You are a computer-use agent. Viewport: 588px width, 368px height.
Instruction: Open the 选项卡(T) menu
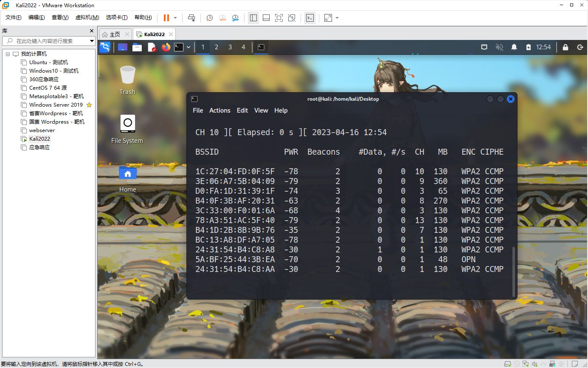[117, 17]
